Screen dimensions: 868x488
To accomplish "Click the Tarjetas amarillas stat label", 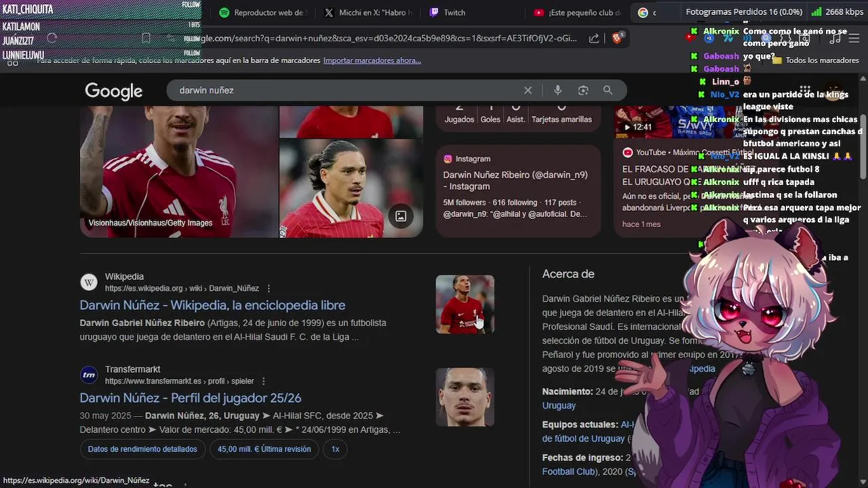I will pyautogui.click(x=561, y=119).
